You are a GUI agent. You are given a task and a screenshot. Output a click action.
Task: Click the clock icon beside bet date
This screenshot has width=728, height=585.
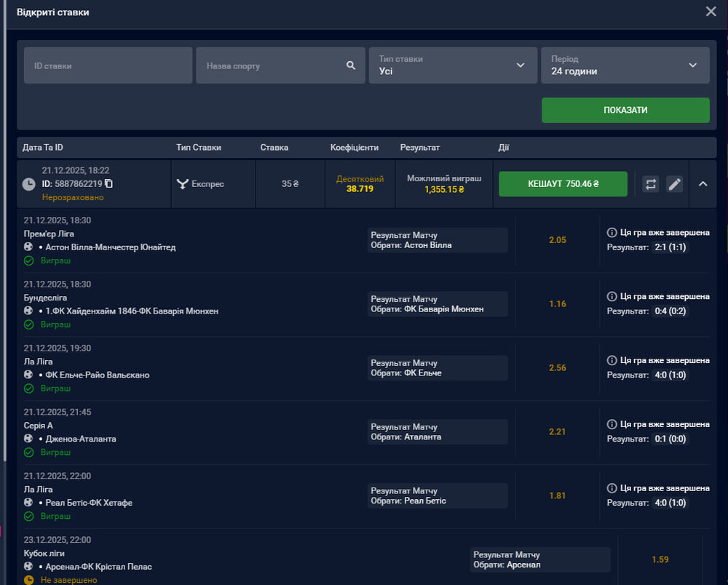click(29, 184)
